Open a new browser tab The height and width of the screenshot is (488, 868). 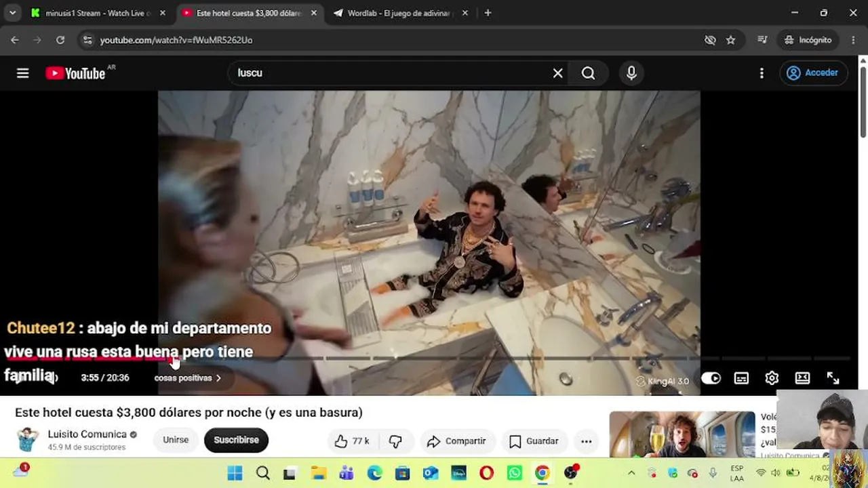(x=488, y=13)
